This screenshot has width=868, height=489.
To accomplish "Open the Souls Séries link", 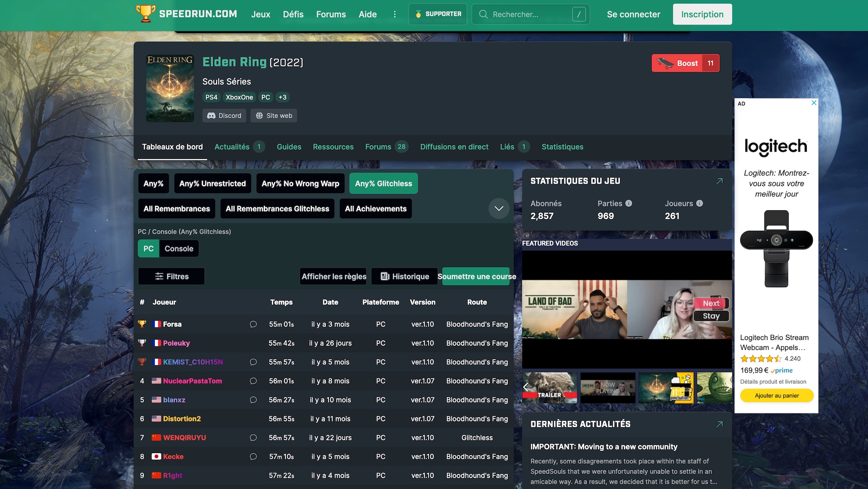I will click(226, 81).
